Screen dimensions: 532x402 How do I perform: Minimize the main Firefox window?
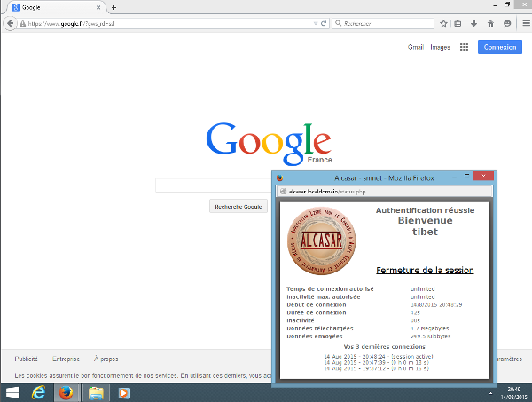(496, 5)
